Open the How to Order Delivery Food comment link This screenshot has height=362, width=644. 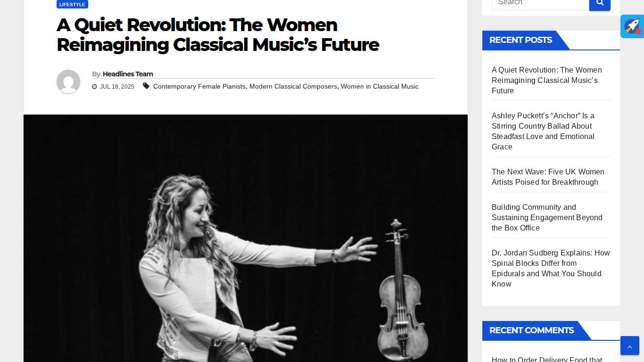[546, 359]
